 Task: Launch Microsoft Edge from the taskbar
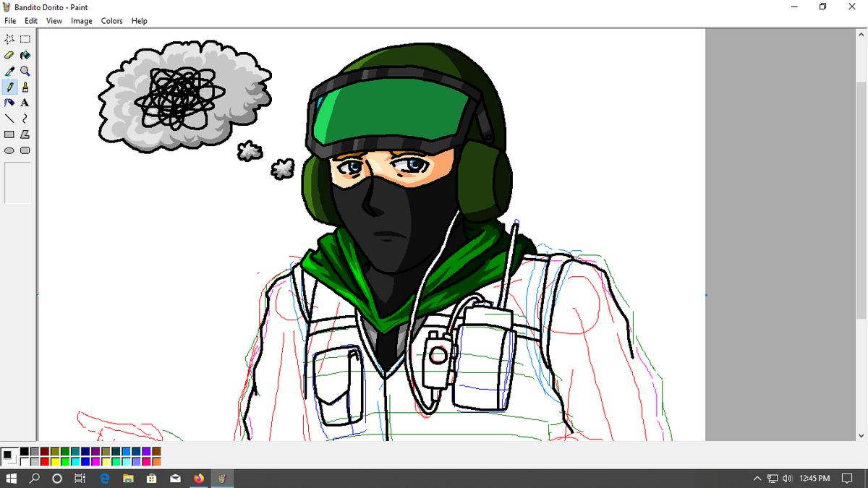pos(105,479)
